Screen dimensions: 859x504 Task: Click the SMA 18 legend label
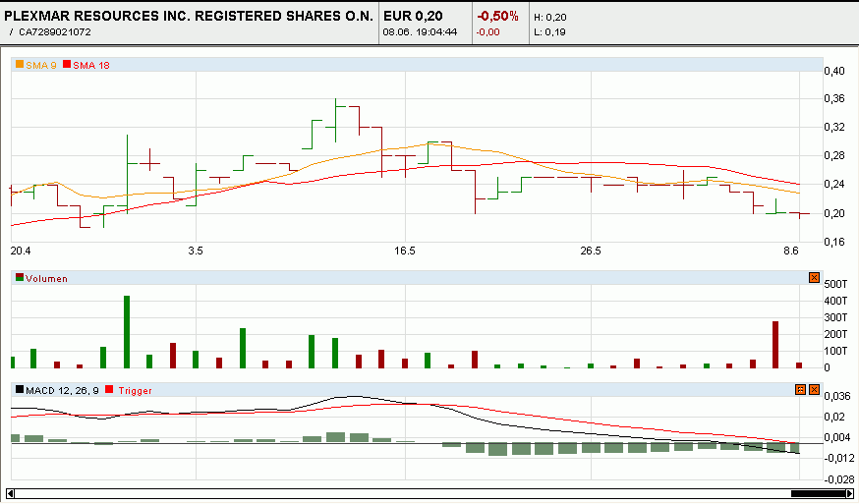click(90, 66)
